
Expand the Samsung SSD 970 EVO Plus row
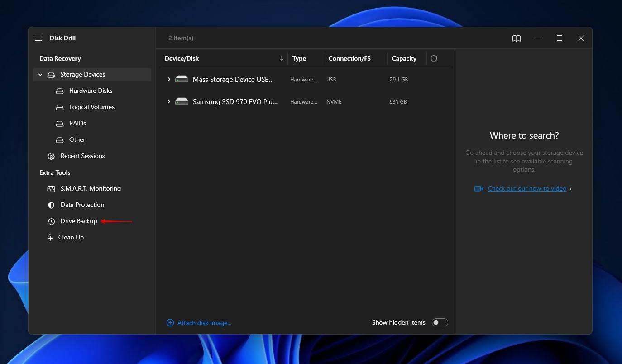(x=169, y=101)
